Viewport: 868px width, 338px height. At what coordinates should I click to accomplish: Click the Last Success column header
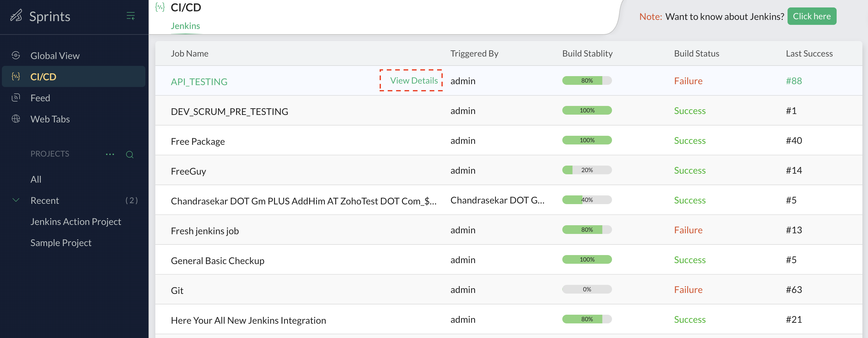[x=809, y=53]
